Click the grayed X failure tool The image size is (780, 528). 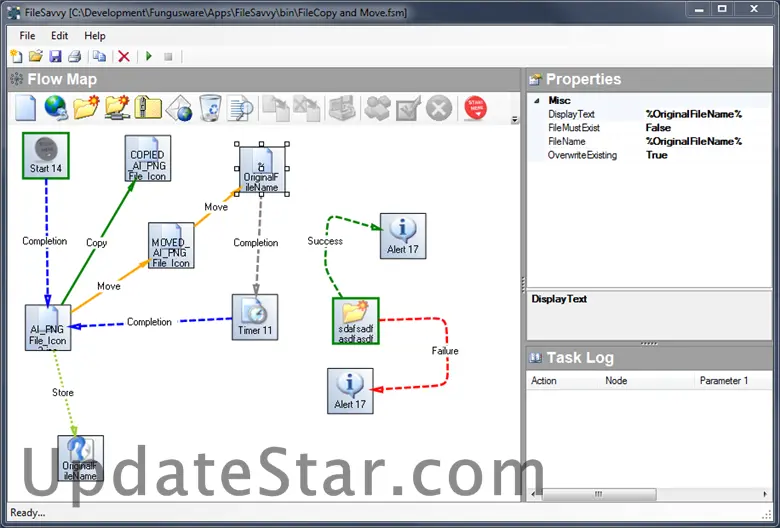(x=439, y=107)
